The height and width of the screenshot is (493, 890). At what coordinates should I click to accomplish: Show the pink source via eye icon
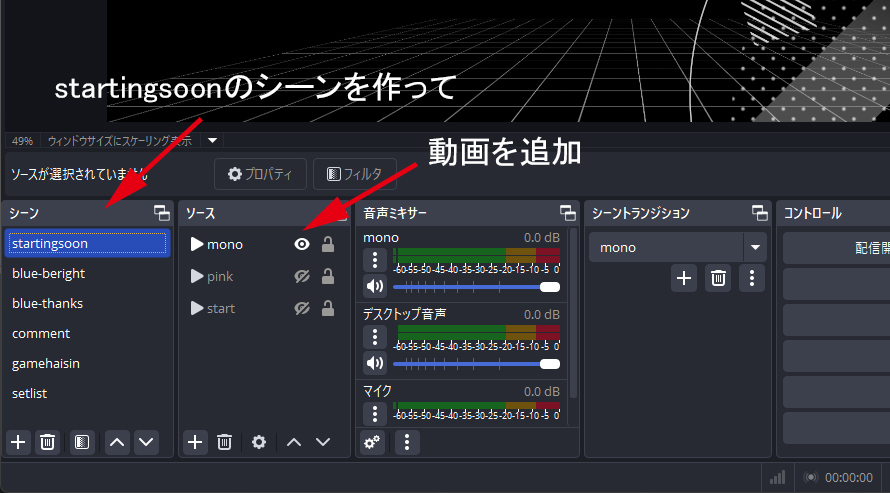301,276
